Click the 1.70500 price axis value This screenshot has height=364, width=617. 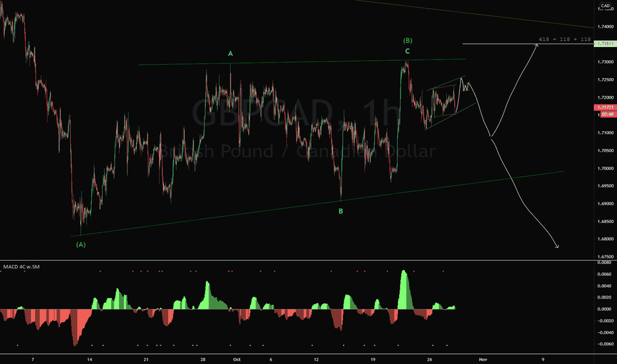point(606,151)
